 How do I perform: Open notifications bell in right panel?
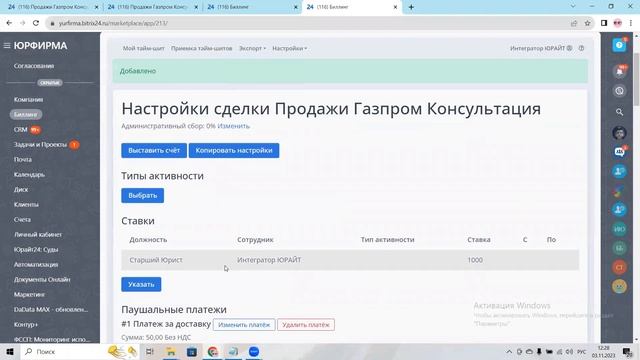click(x=620, y=71)
